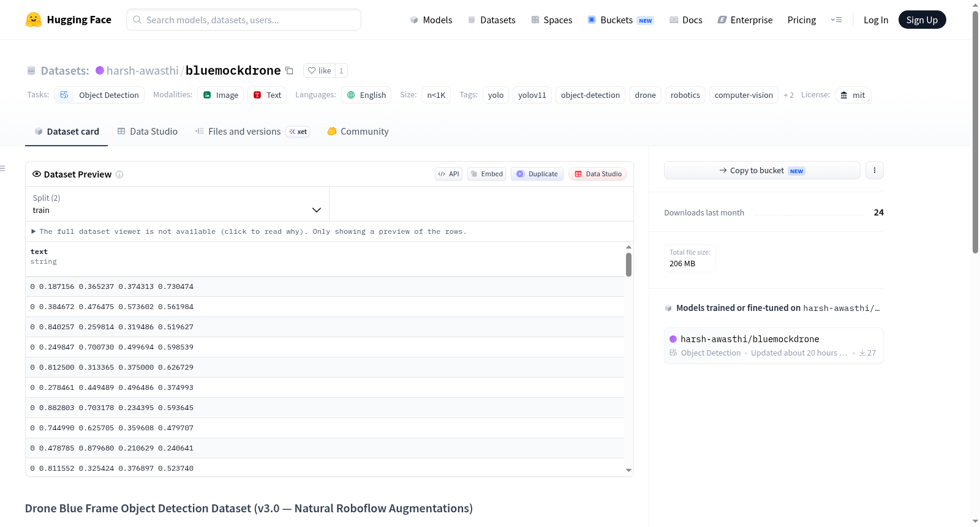Select the row 0 0.187156 0.365237
Viewport: 980px width, 527px height.
(x=325, y=286)
